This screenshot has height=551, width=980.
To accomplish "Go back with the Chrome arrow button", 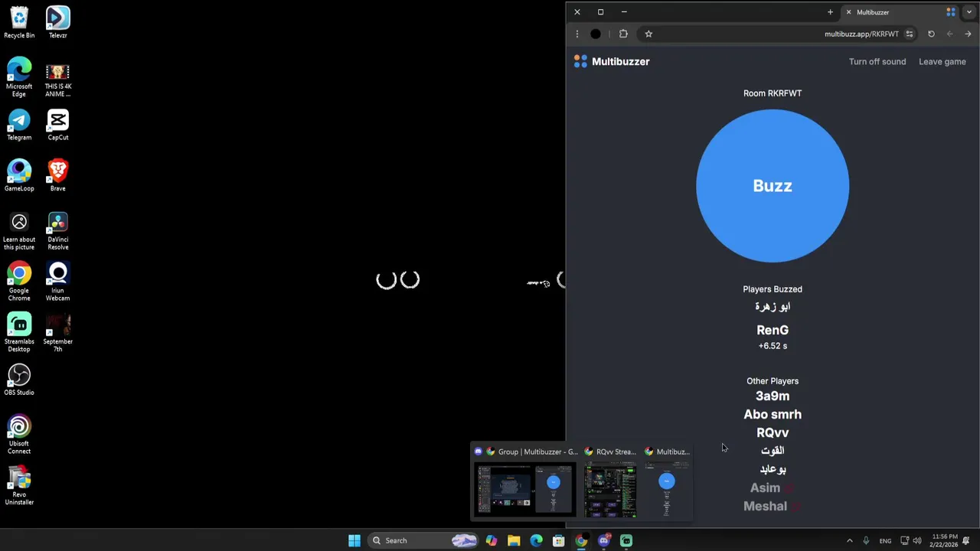I will point(949,34).
